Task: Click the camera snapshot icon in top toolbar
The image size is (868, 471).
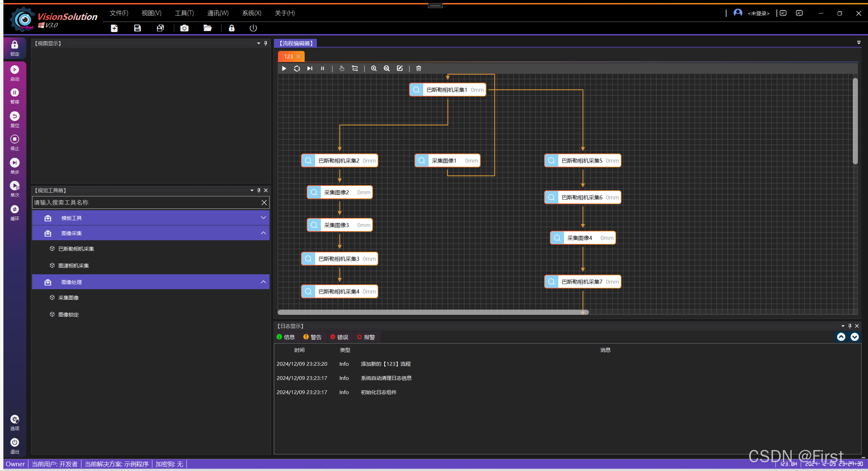Action: (x=184, y=28)
